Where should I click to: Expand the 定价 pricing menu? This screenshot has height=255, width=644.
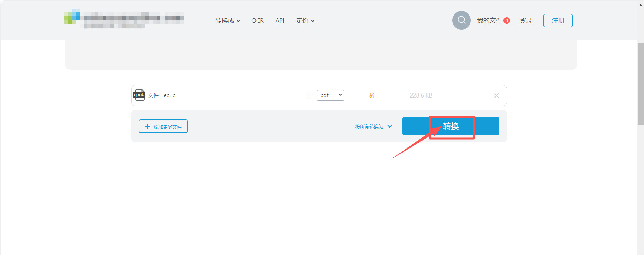coord(305,21)
